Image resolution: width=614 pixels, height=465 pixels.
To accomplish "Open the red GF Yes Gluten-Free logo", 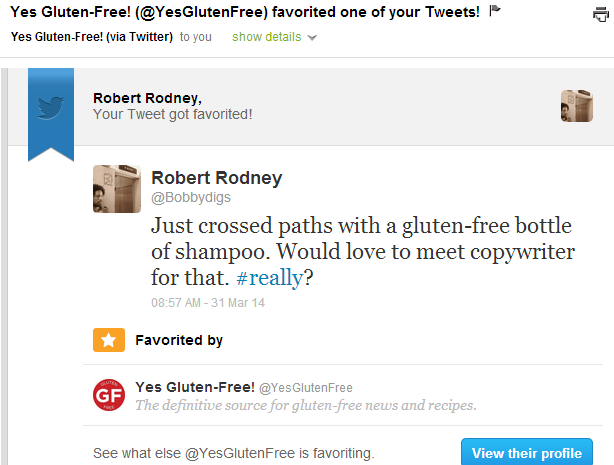I will [108, 396].
